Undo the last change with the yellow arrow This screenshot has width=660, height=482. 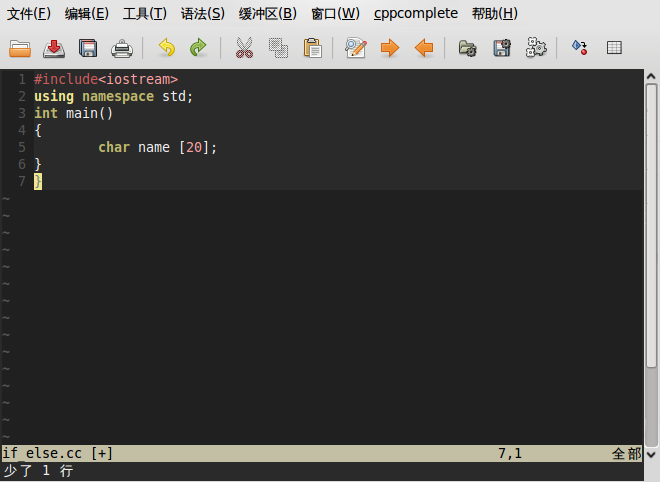(x=167, y=48)
